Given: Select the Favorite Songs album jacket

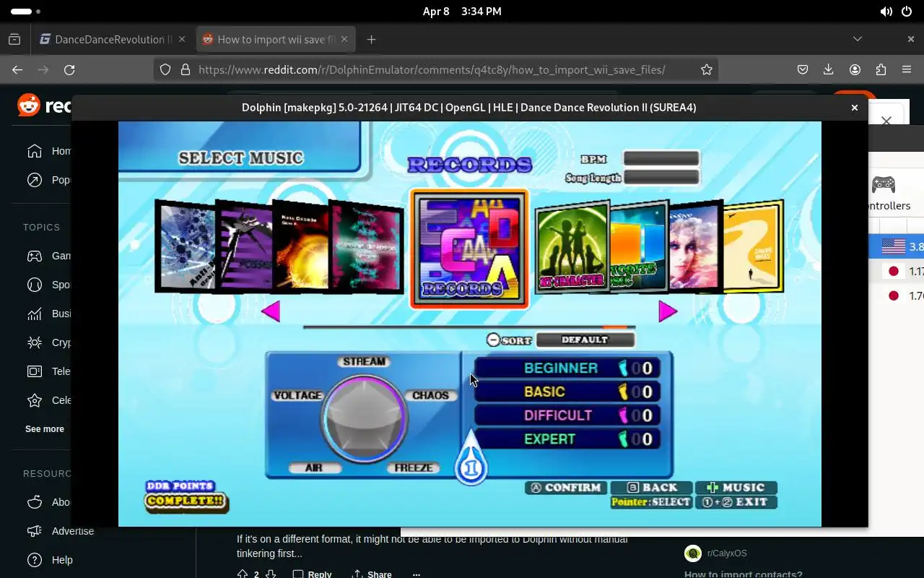Looking at the screenshot, I should (x=639, y=246).
